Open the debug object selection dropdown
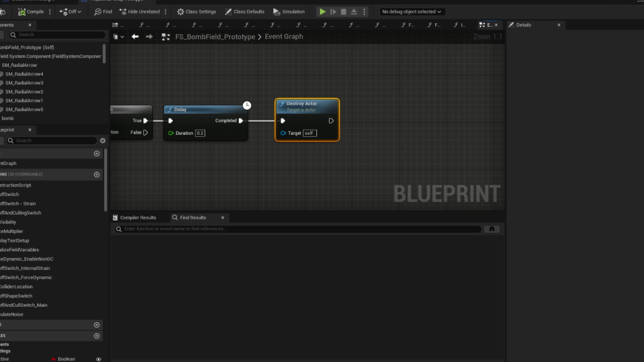Viewport: 644px width, 362px height. click(411, 12)
